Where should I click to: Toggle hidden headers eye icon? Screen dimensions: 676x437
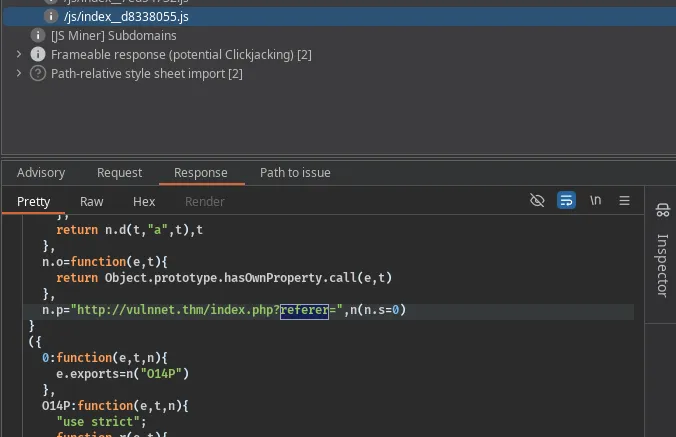537,200
